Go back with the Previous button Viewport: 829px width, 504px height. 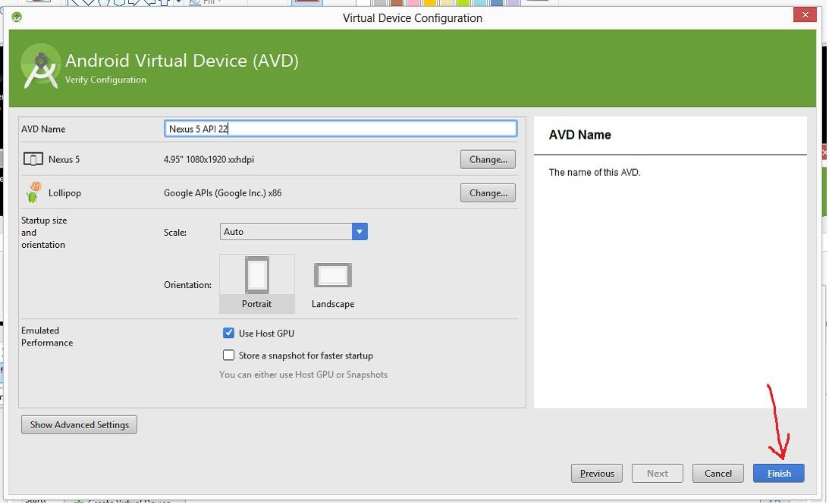coord(596,473)
